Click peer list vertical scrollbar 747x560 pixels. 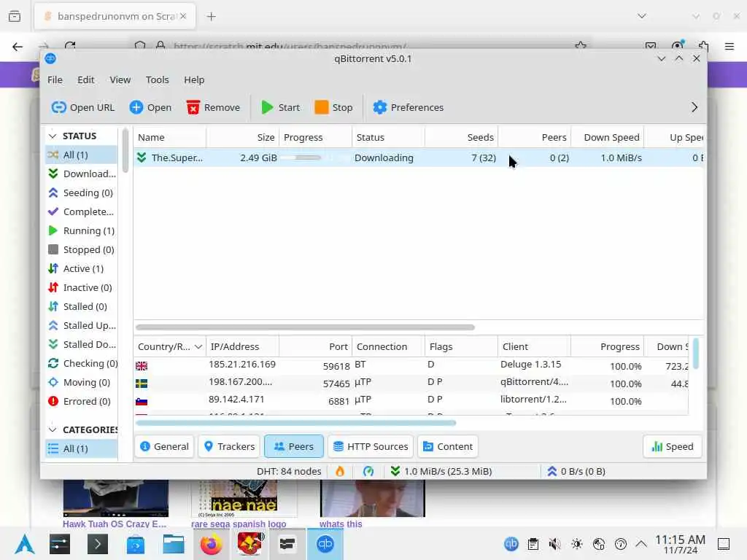click(696, 354)
